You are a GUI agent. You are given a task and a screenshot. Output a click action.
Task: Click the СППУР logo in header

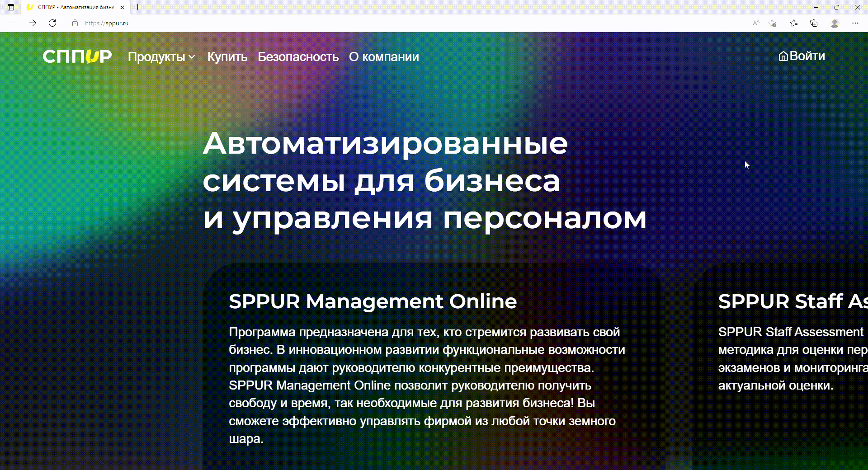pos(77,56)
